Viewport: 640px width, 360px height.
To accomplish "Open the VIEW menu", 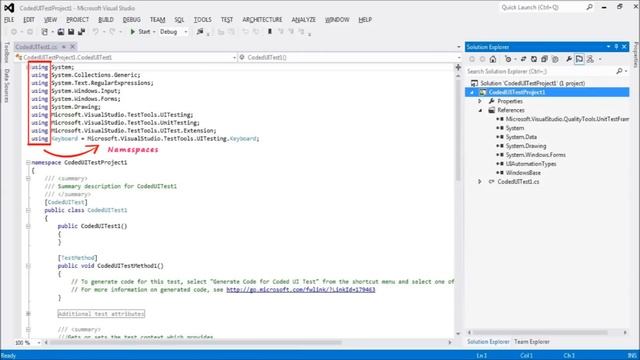I will coord(50,20).
